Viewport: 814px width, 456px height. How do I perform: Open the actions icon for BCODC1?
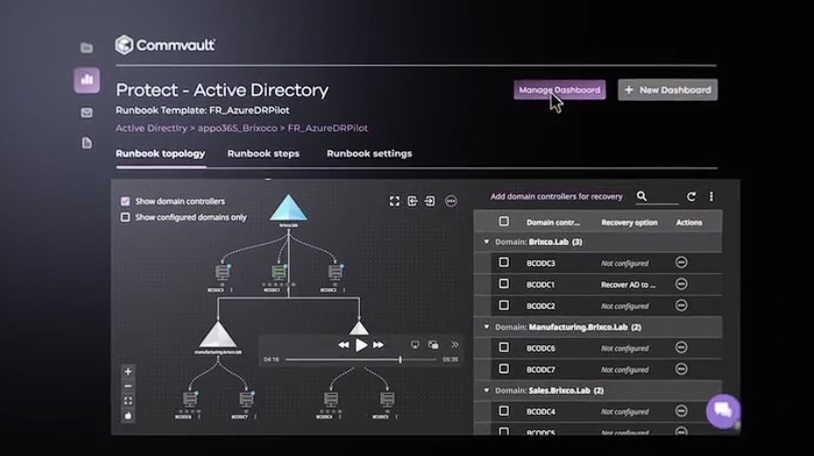[x=682, y=284]
